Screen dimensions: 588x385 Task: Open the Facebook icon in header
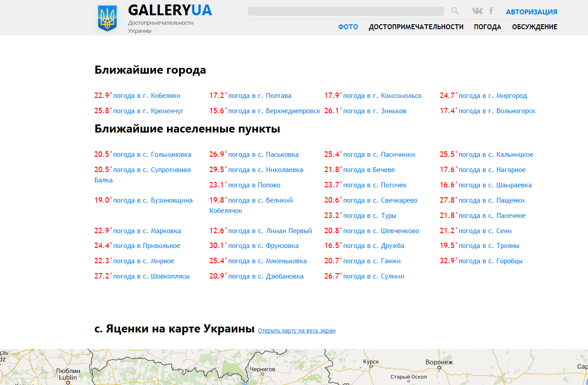point(491,11)
